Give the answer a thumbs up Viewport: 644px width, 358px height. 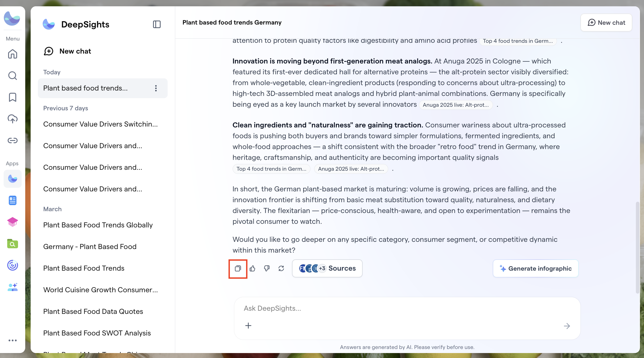(252, 269)
